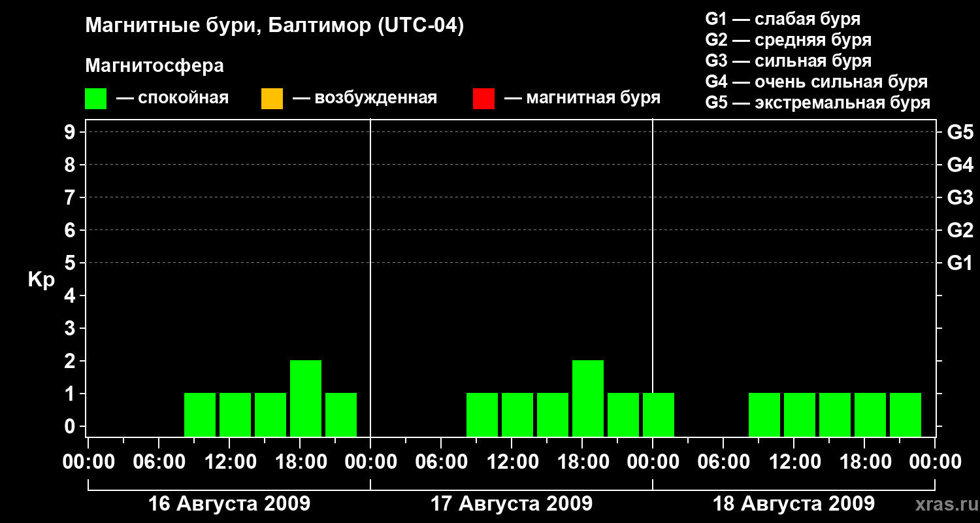Click the last green bar on 16 August
This screenshot has width=980, height=523.
point(341,415)
